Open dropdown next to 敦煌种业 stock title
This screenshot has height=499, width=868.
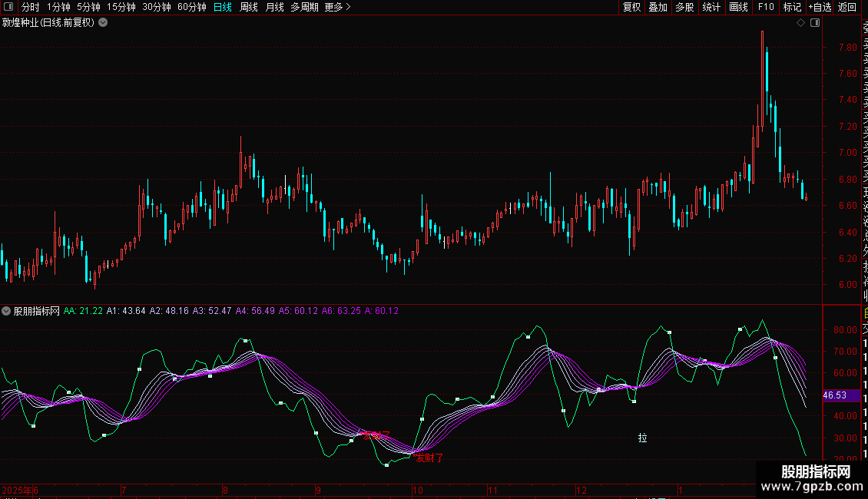pos(103,23)
